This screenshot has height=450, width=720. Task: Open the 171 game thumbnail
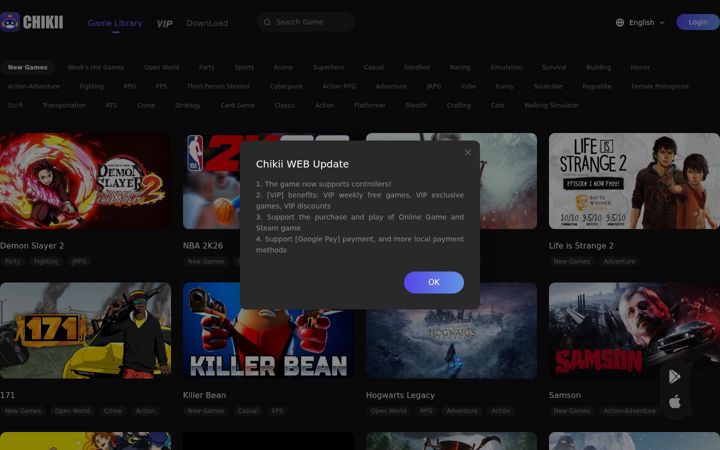click(85, 331)
